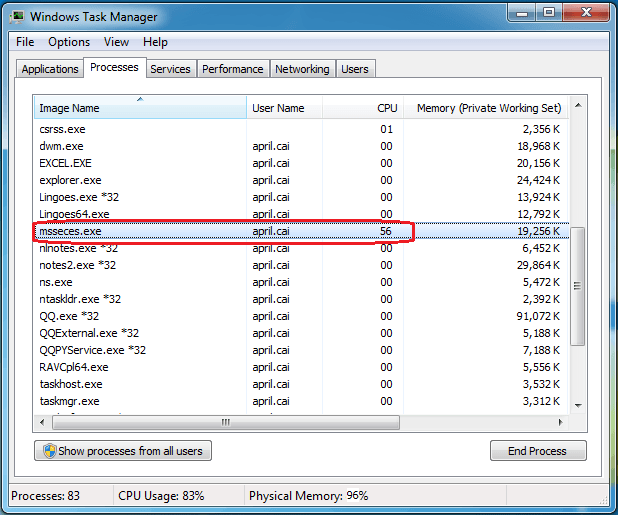Open the View menu
This screenshot has width=618, height=515.
(x=116, y=42)
